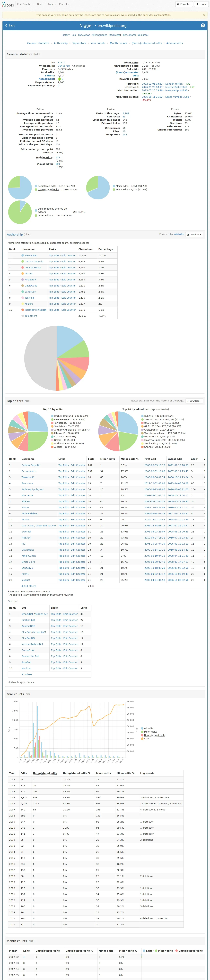Open the WikiWho link
The height and width of the screenshot is (980, 210).
tap(179, 234)
